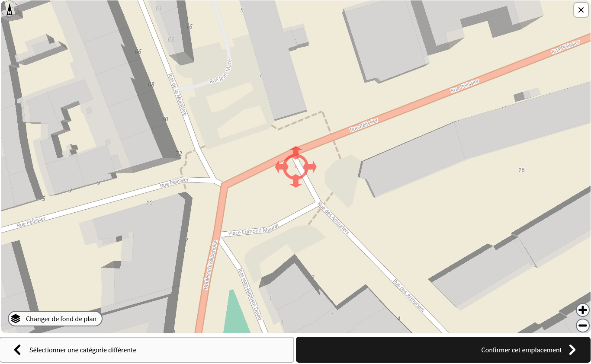Click building number 16 on the right
This screenshot has width=591, height=364.
click(521, 170)
